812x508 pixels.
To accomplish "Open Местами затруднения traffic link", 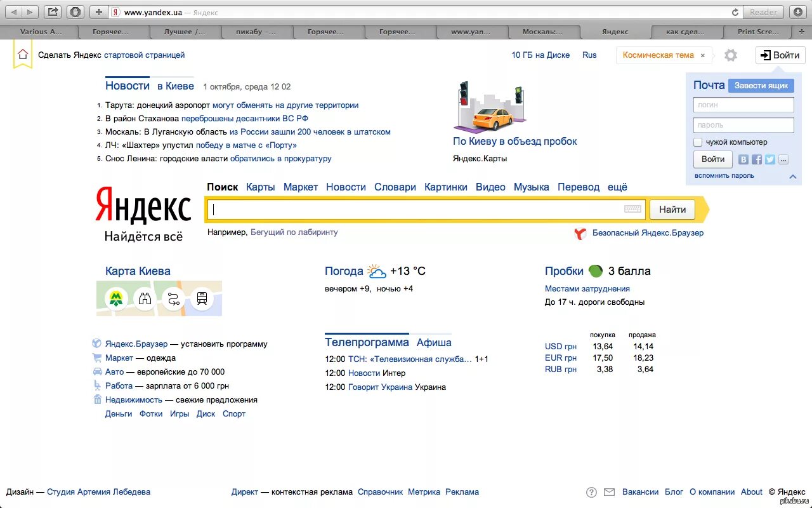I will [587, 289].
